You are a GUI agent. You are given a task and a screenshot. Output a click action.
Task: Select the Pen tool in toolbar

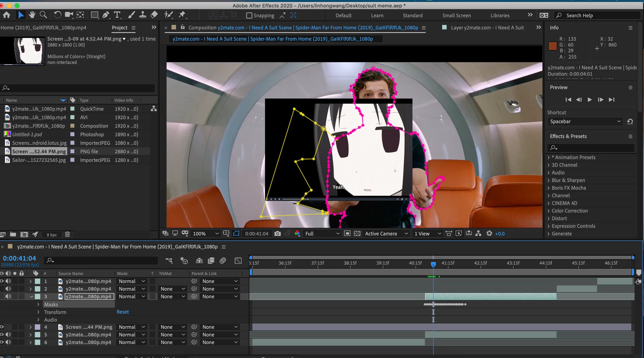tap(106, 15)
